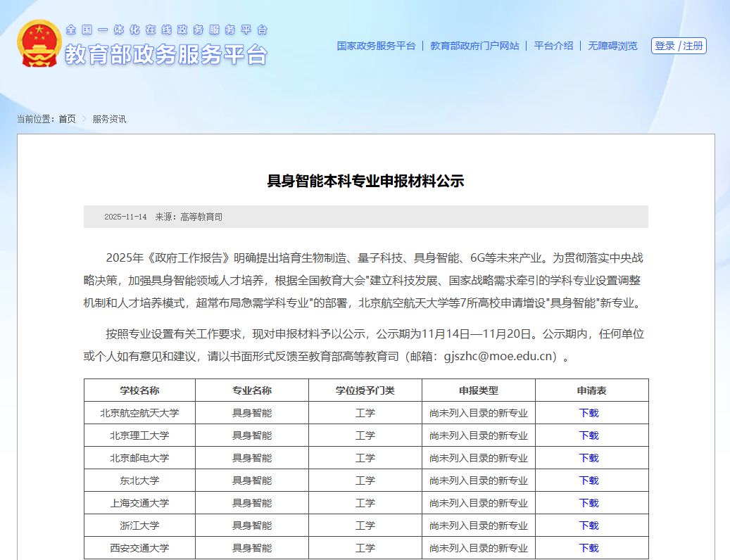Click the 服务资讯 breadcrumb item

tap(109, 119)
